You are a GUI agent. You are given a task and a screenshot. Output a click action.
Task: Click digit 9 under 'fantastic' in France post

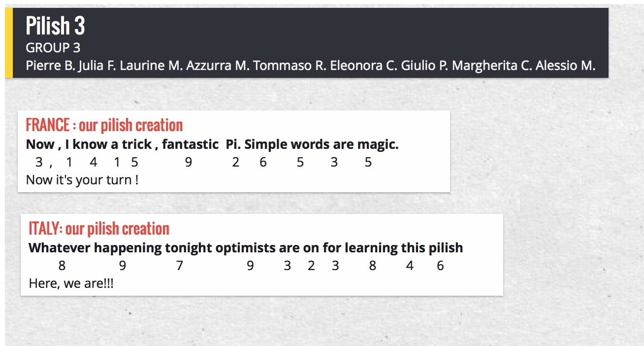point(188,162)
